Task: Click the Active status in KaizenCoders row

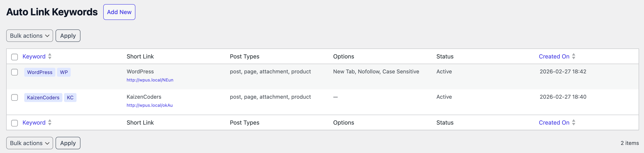Action: coord(444,97)
